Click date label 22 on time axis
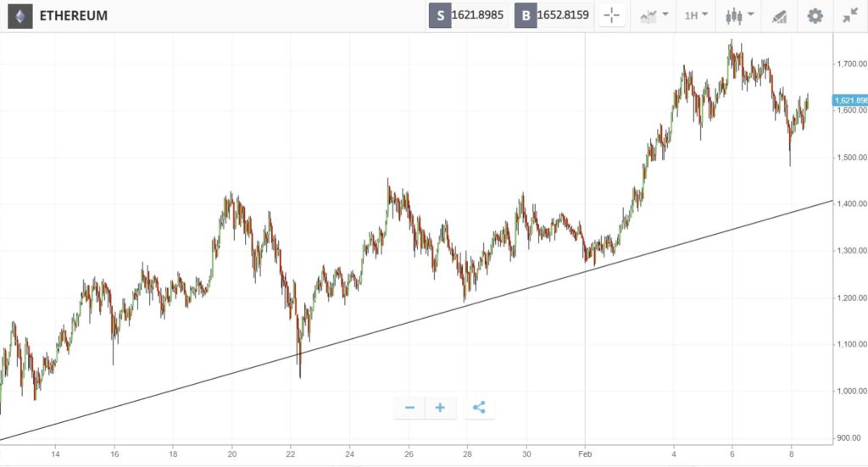The width and height of the screenshot is (868, 467). [291, 454]
